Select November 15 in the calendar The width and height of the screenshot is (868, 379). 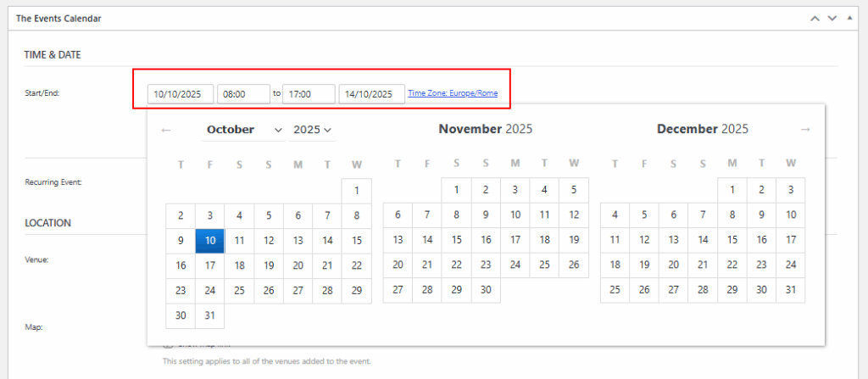point(457,241)
